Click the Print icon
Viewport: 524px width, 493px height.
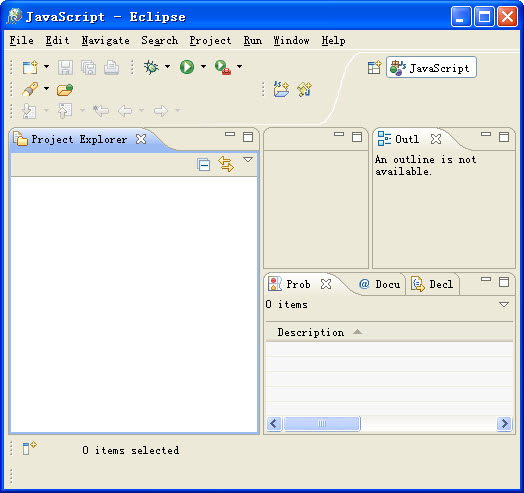111,67
